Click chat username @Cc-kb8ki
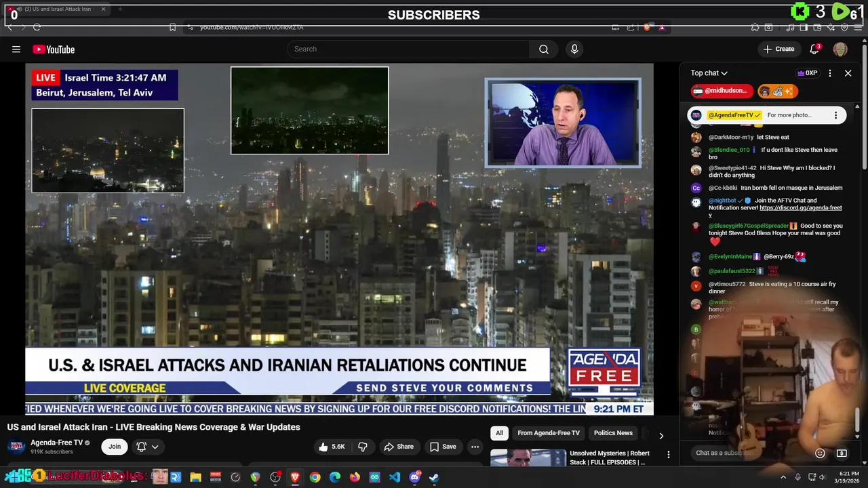Image resolution: width=868 pixels, height=488 pixels. pos(723,188)
